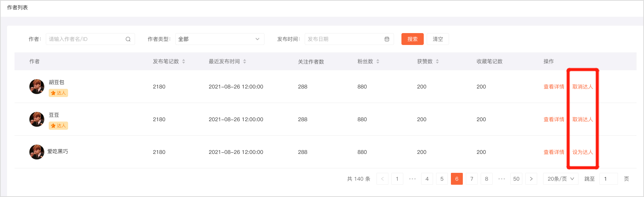Sort by 获赞数 column arrows
644x197 pixels.
click(x=438, y=61)
